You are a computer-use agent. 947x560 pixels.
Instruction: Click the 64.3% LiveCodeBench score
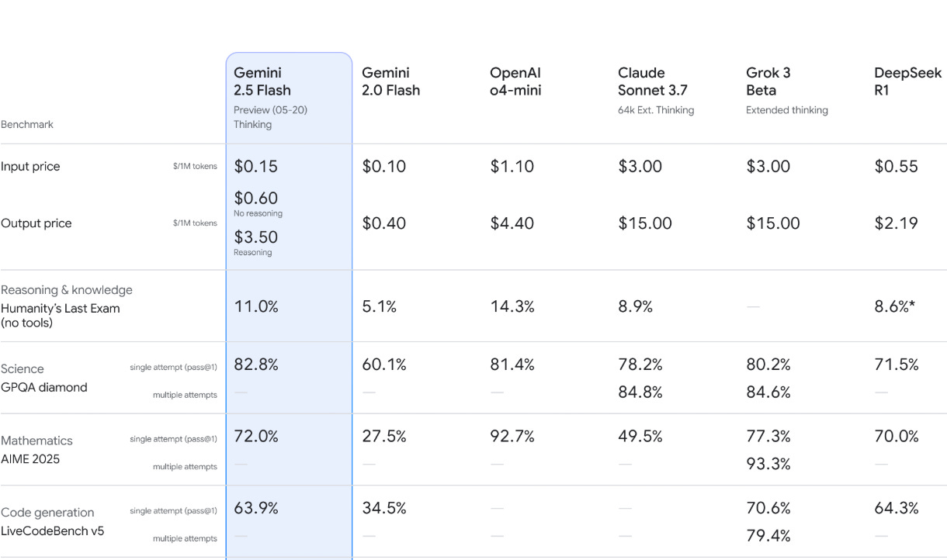point(897,509)
